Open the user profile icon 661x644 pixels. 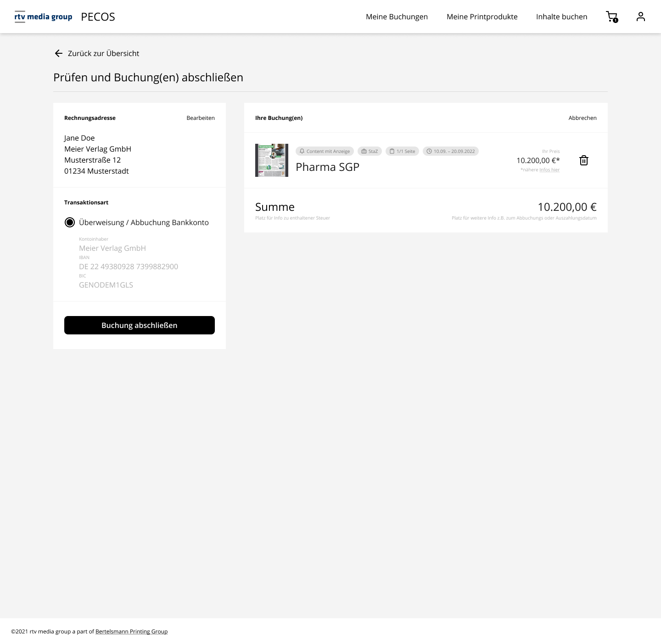click(641, 17)
